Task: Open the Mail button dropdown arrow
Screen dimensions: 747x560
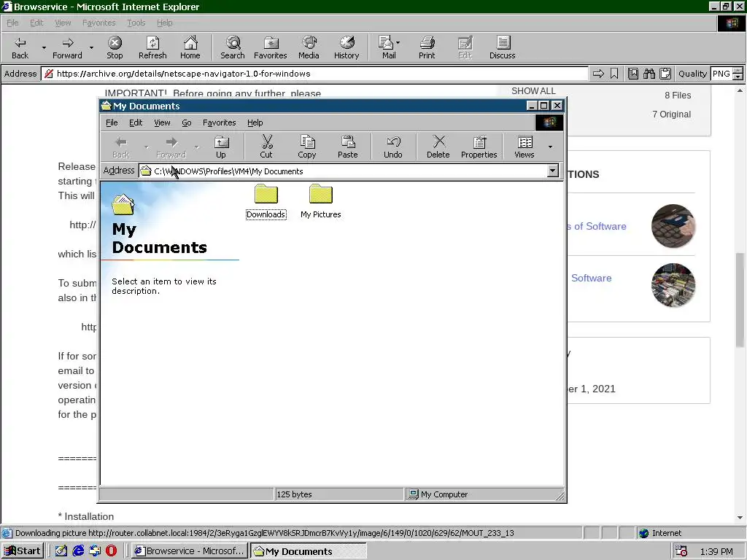Action: tap(398, 43)
